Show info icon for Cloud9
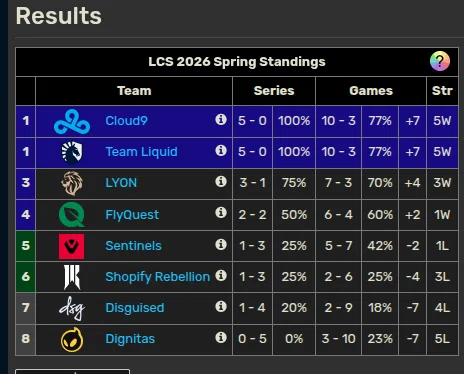This screenshot has width=464, height=374. [221, 119]
